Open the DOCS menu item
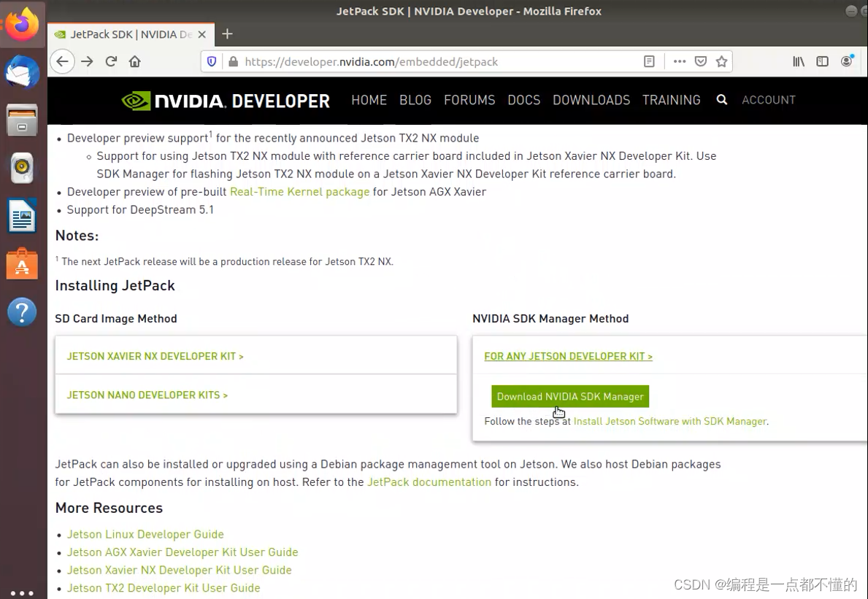Image resolution: width=868 pixels, height=599 pixels. 523,99
